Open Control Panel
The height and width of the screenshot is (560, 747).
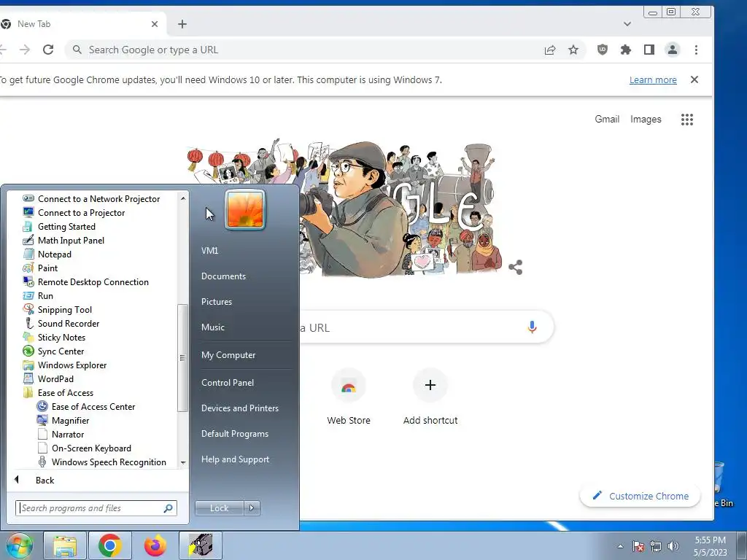[x=228, y=382]
